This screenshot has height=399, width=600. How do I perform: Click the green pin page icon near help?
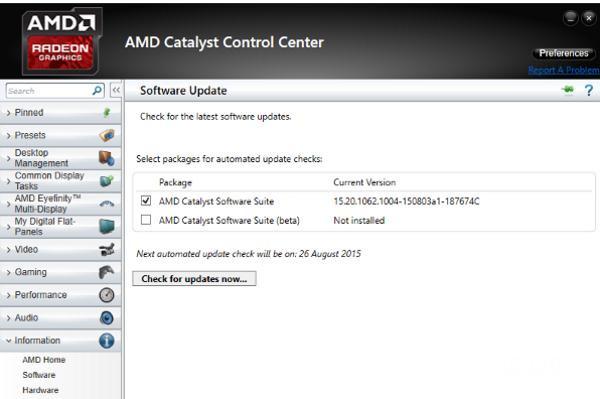[x=568, y=90]
